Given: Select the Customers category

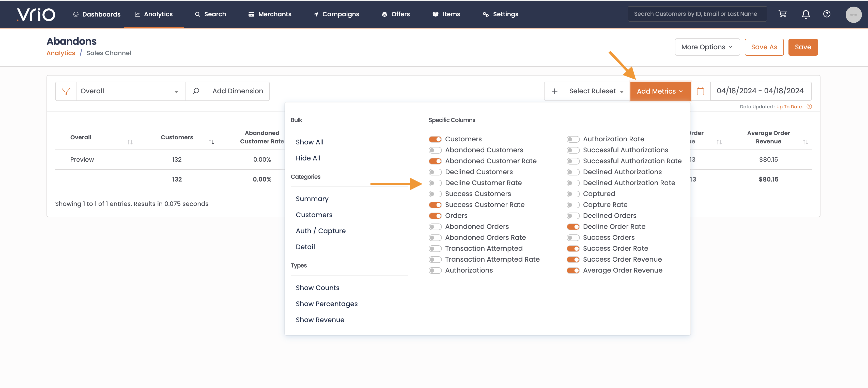Looking at the screenshot, I should click(x=314, y=215).
